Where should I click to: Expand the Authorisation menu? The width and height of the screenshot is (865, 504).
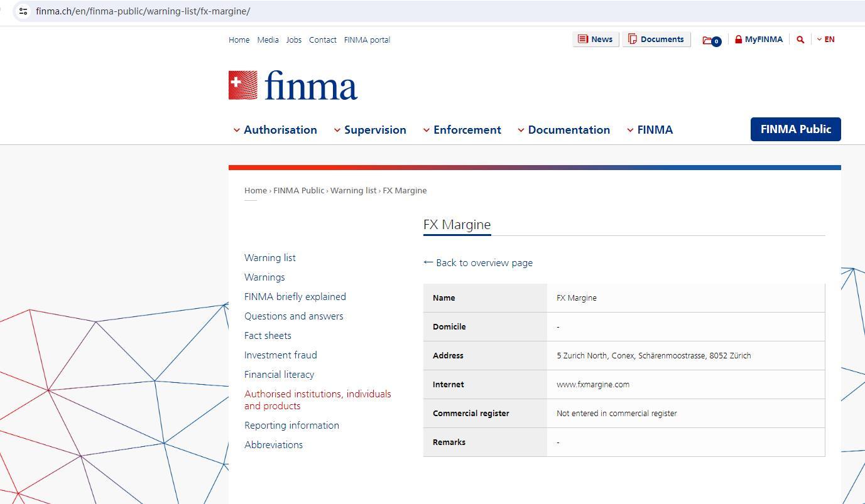(275, 130)
